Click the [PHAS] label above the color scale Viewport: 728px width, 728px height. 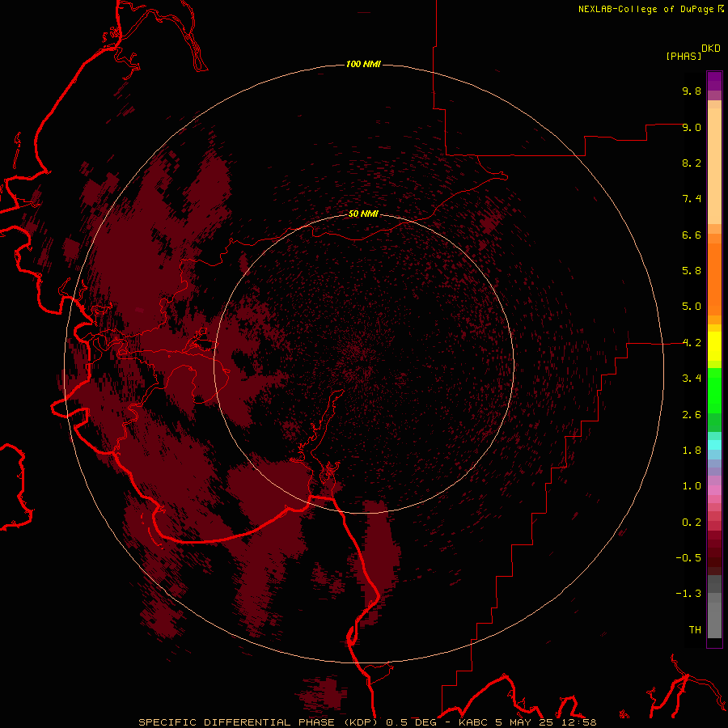click(x=684, y=56)
